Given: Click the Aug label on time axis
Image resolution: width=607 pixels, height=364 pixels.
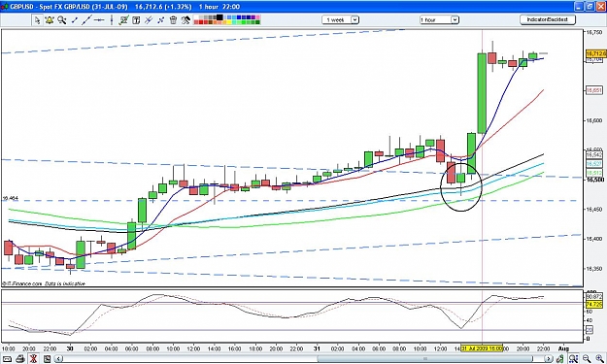Looking at the screenshot, I should point(563,348).
